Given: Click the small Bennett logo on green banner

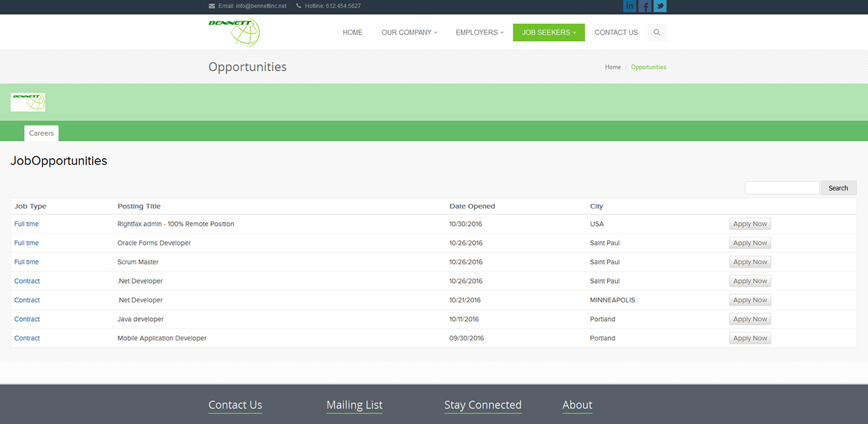Looking at the screenshot, I should point(28,102).
